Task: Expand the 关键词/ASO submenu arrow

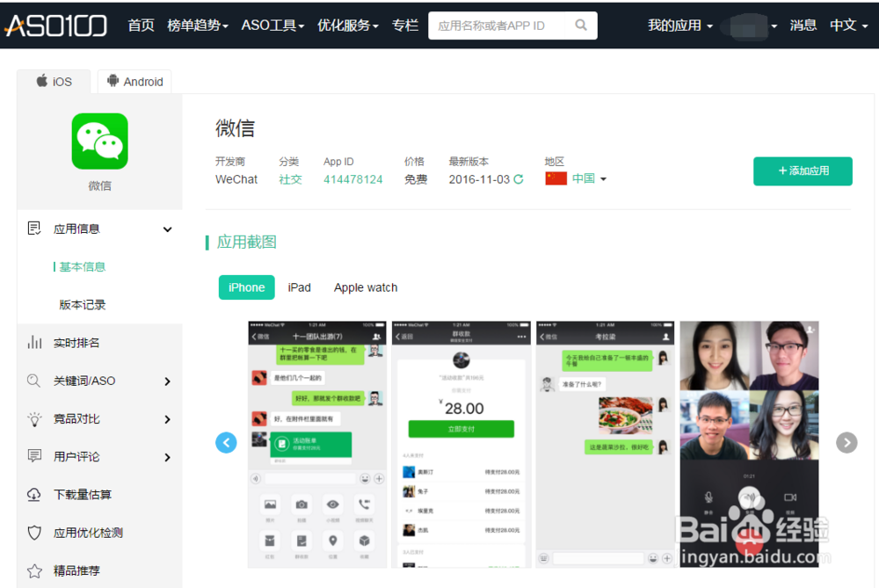Action: pyautogui.click(x=167, y=381)
